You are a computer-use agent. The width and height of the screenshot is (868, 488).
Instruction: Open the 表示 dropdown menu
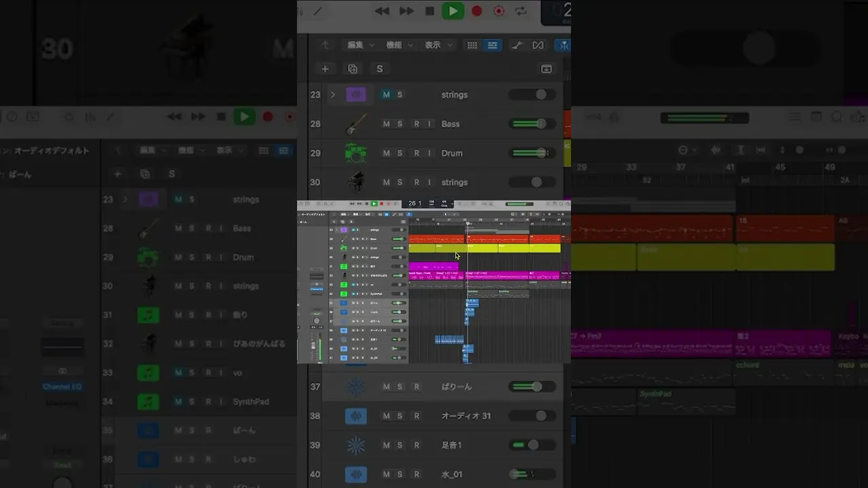tap(437, 45)
